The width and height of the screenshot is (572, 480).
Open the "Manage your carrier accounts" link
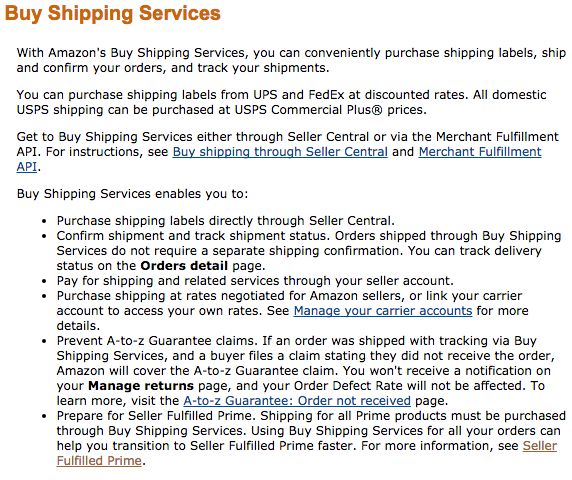click(x=383, y=311)
